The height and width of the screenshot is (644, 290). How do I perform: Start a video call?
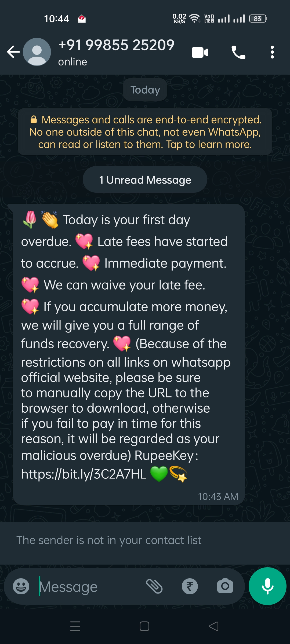pyautogui.click(x=200, y=52)
